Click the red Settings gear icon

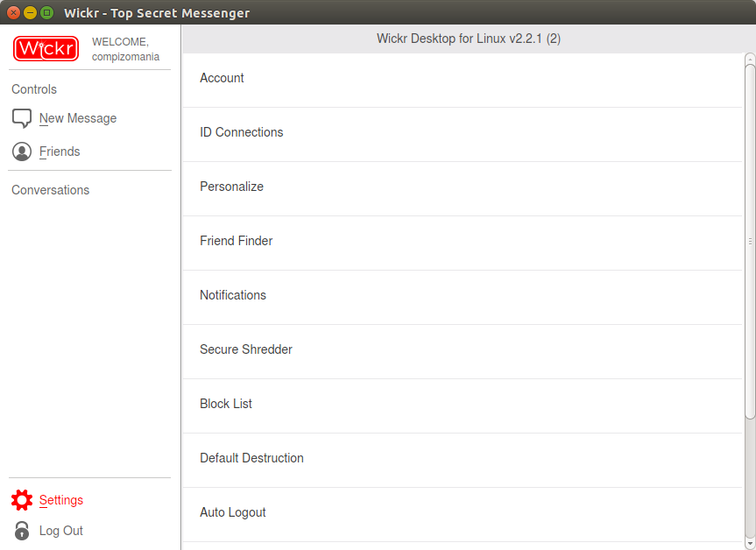click(x=22, y=500)
